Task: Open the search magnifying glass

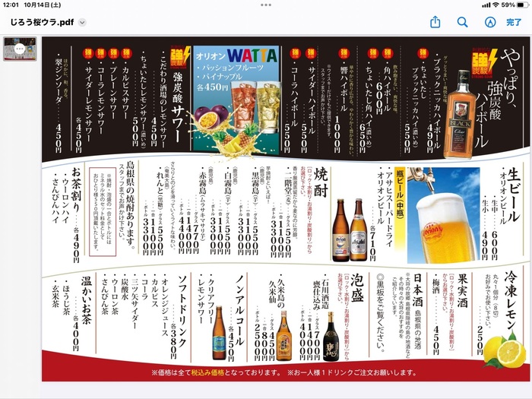Action: [x=462, y=22]
